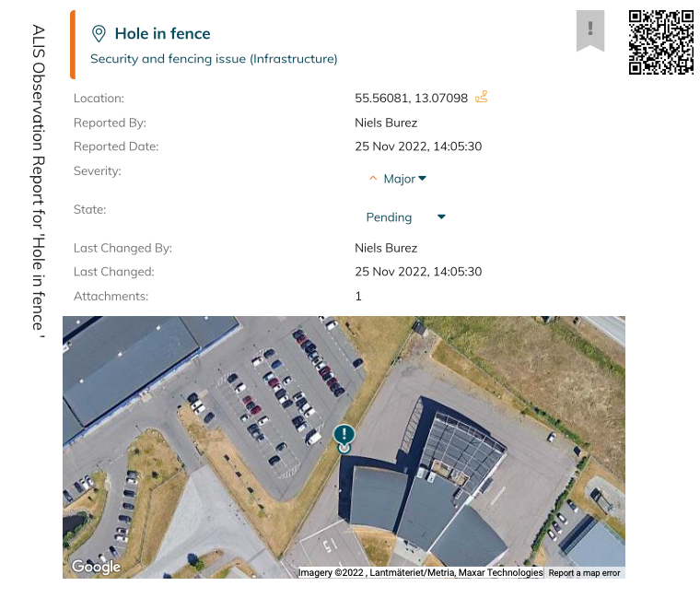Screen dimensions: 700x598
Task: Open the Pending state dropdown
Action: coord(389,217)
